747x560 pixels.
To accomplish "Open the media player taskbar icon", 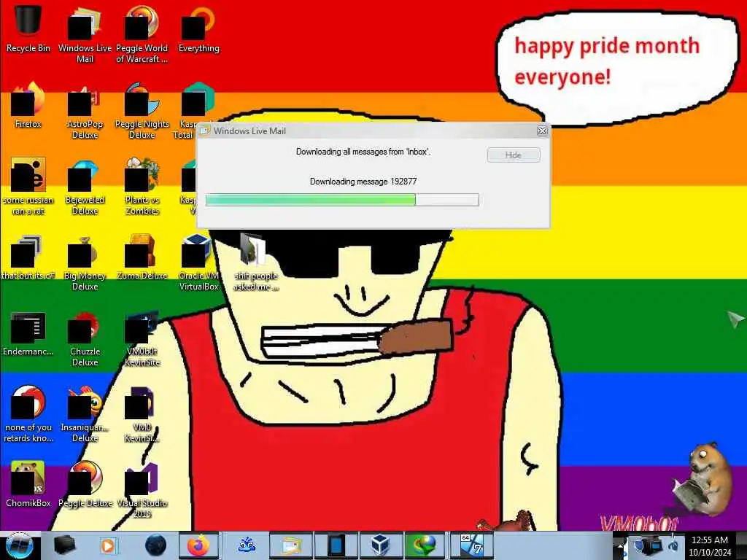I will 108,545.
